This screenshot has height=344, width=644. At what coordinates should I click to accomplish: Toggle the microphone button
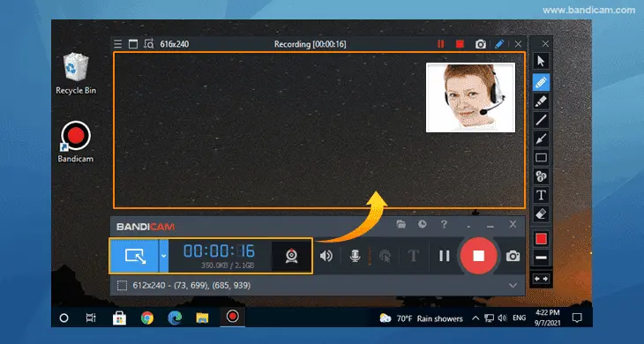[x=356, y=256]
